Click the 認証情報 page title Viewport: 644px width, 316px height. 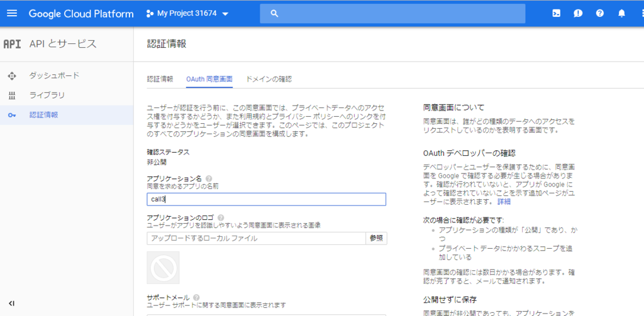166,44
